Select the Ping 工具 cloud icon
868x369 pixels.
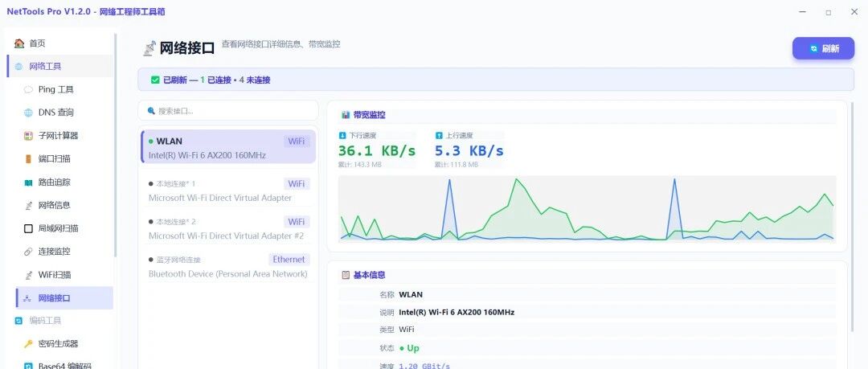click(x=28, y=90)
